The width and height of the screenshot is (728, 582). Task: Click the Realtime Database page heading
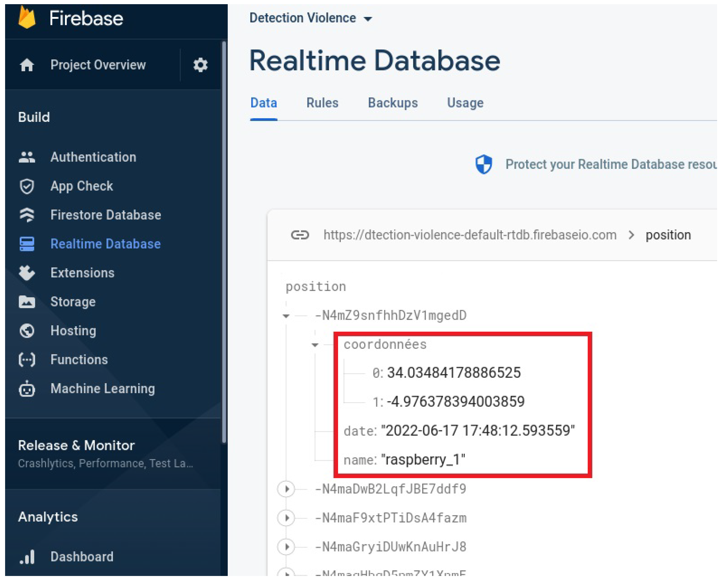coord(375,61)
